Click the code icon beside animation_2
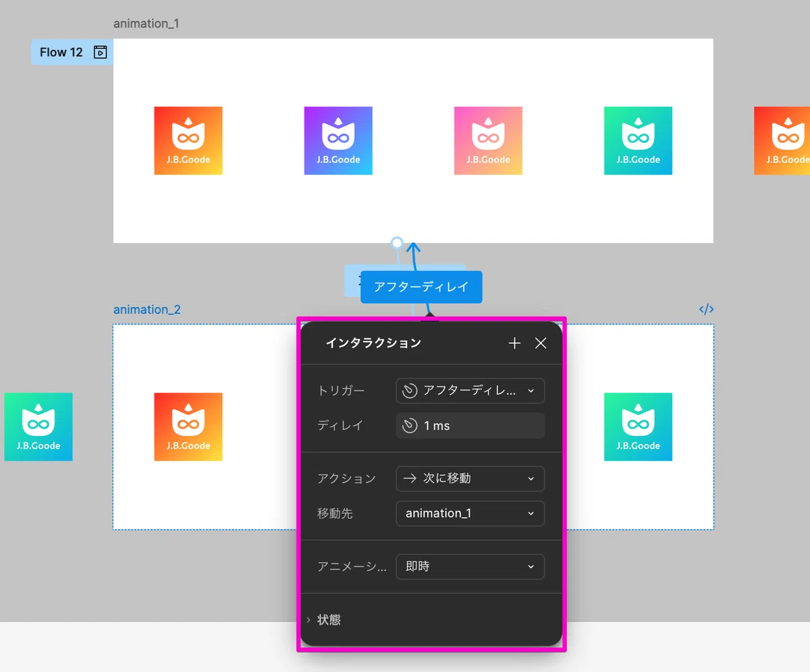Screen dimensions: 810x672 706,310
